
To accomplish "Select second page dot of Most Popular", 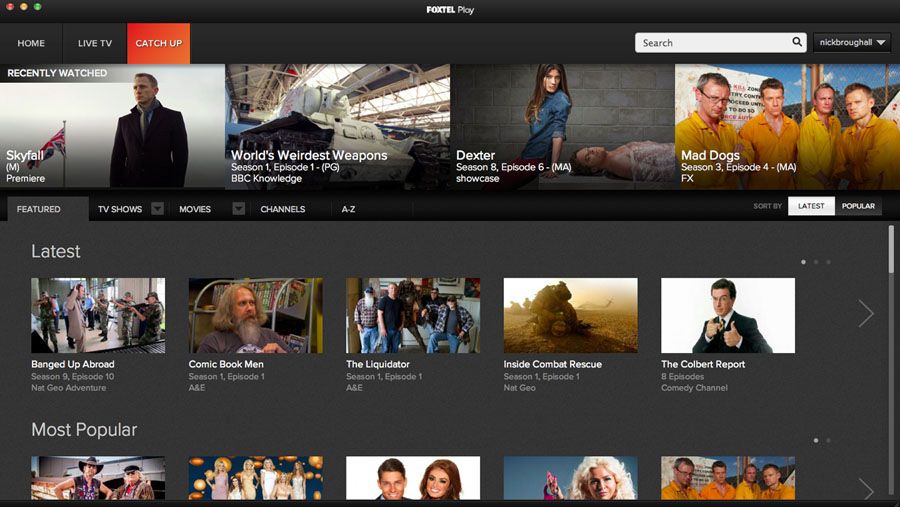I will point(828,440).
